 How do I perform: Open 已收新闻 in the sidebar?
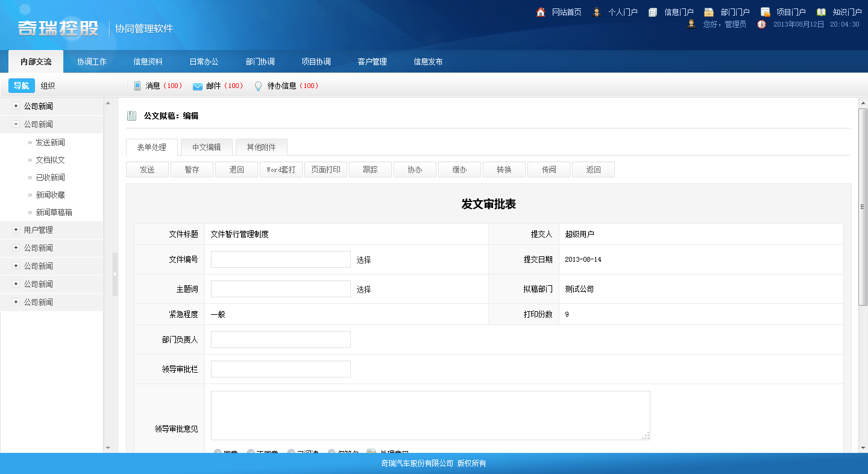(x=50, y=177)
